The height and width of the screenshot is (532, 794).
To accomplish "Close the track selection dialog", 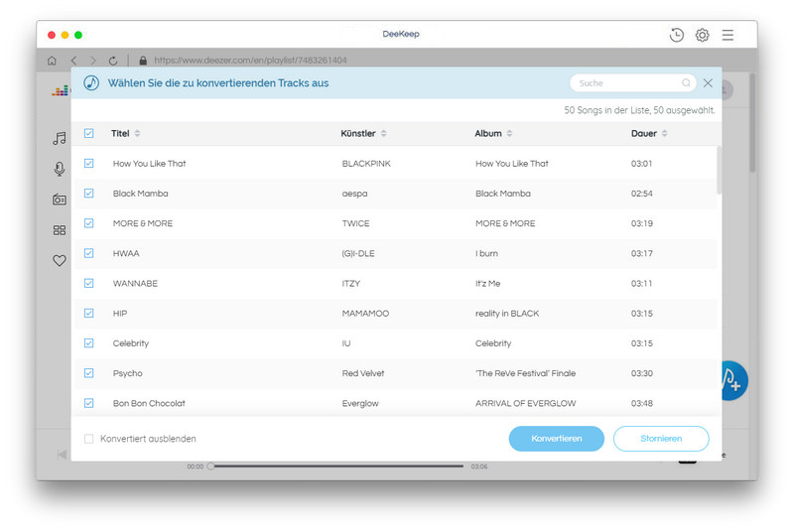I will 708,83.
